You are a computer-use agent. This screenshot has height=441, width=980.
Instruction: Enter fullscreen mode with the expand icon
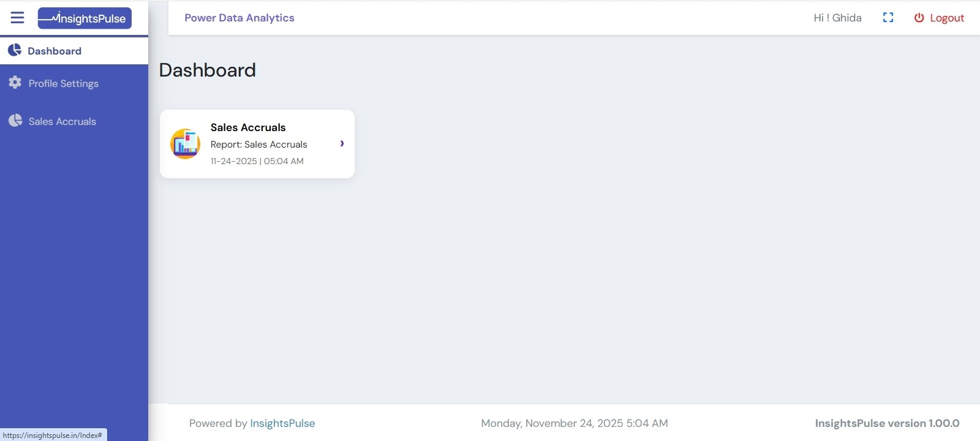point(888,18)
